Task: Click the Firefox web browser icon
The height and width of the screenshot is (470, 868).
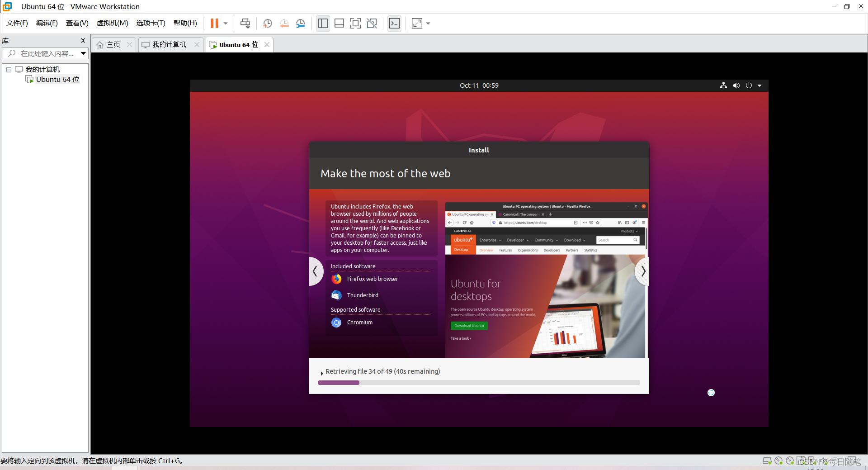Action: coord(336,279)
